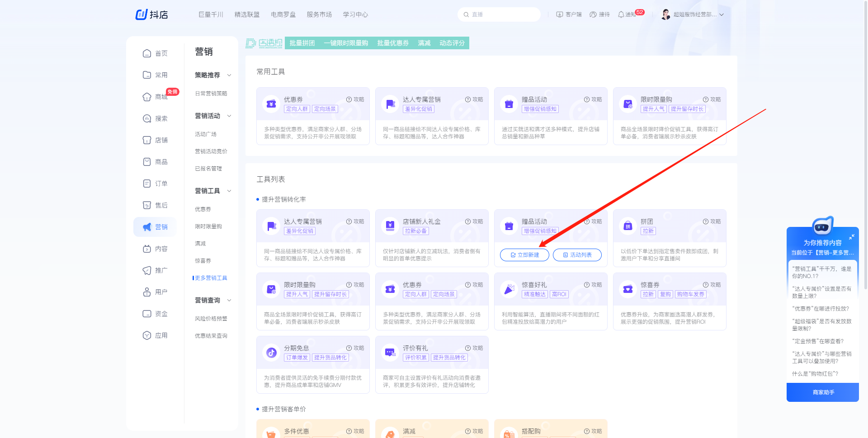Click 拼团 tool icon

[628, 226]
